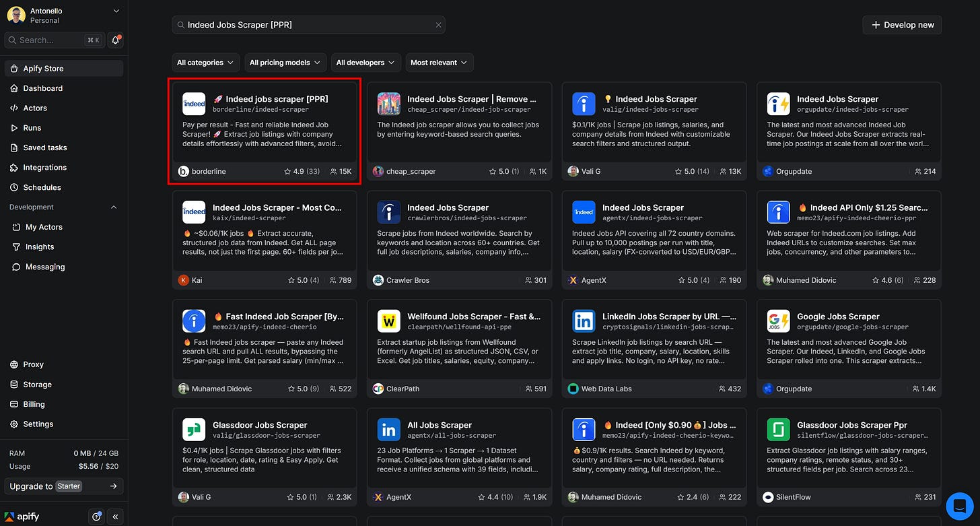Click the 15K users count

point(341,172)
